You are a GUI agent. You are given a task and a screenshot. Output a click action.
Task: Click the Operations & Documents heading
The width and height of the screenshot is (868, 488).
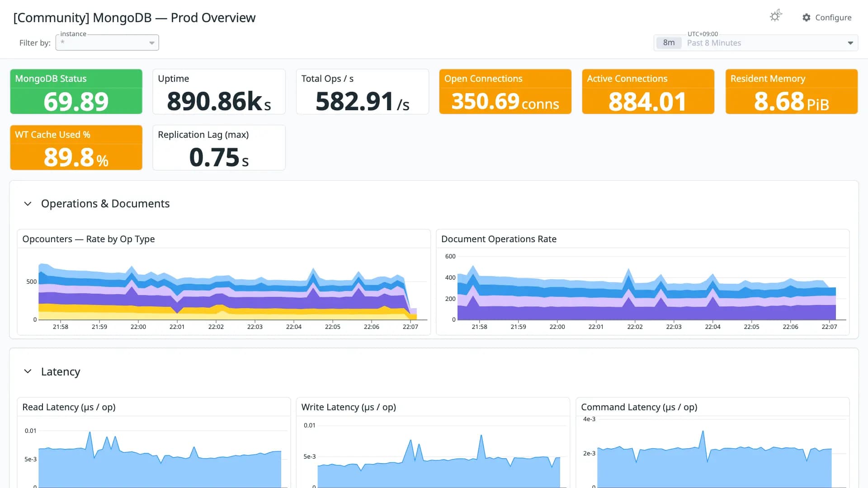[x=105, y=204]
